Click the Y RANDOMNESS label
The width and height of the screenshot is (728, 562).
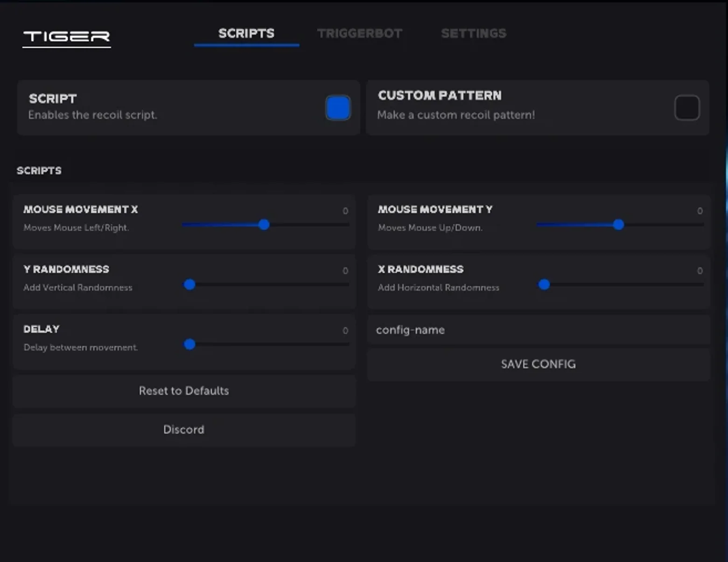click(66, 269)
